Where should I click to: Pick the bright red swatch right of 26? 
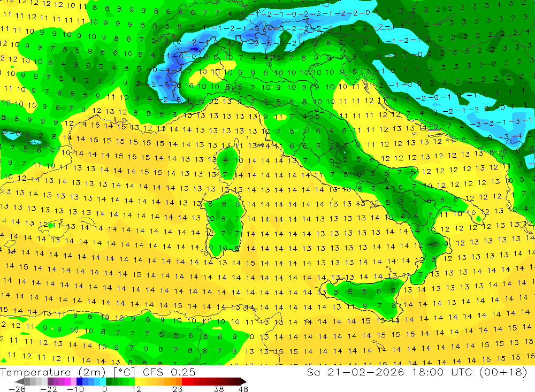point(185,381)
